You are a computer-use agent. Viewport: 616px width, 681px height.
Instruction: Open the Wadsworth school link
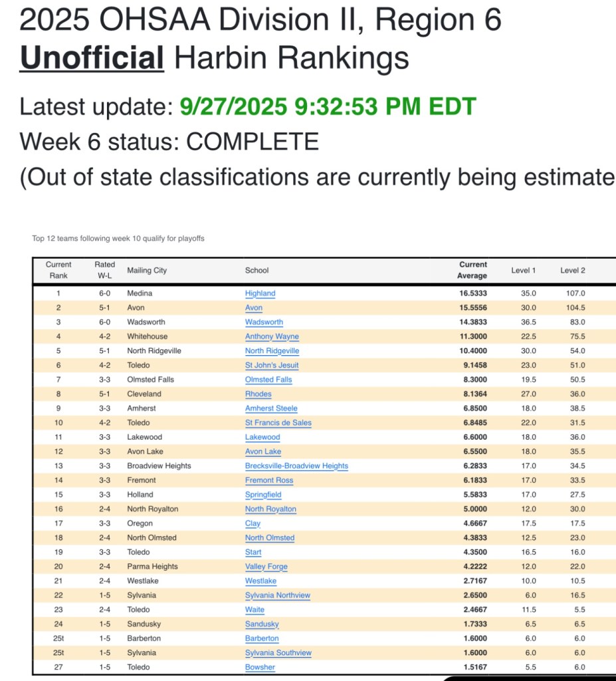coord(264,322)
